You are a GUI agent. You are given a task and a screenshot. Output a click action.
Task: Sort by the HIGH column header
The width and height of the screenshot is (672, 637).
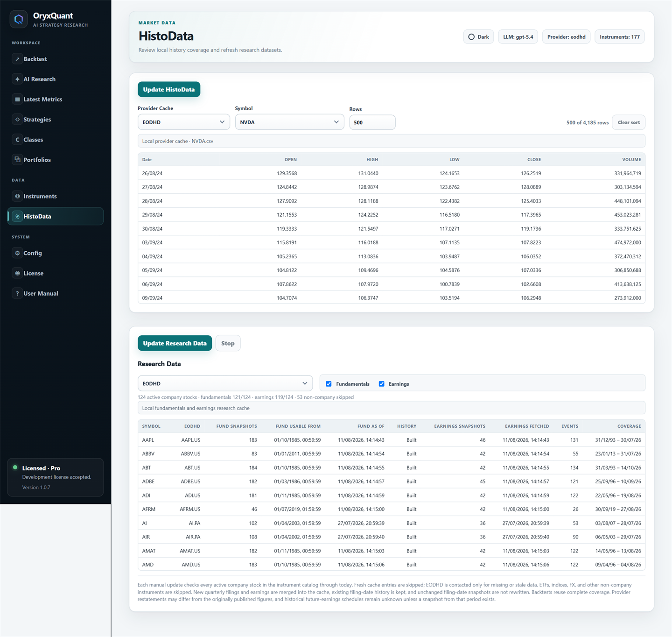coord(372,160)
